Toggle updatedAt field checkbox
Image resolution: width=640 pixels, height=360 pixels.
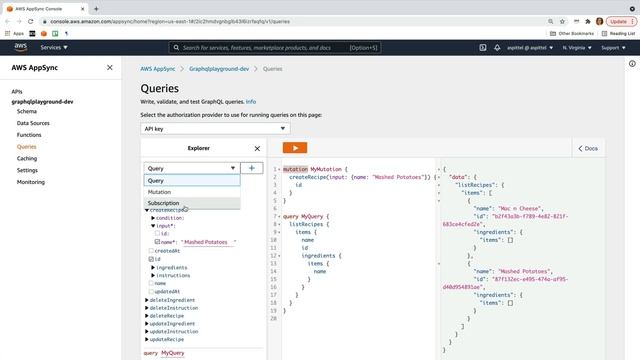(x=151, y=291)
